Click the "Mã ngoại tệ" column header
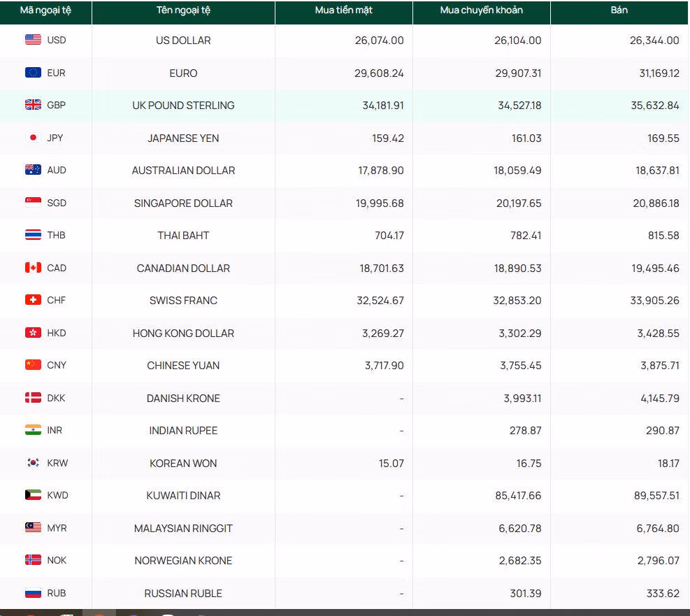The height and width of the screenshot is (616, 690). [x=45, y=10]
